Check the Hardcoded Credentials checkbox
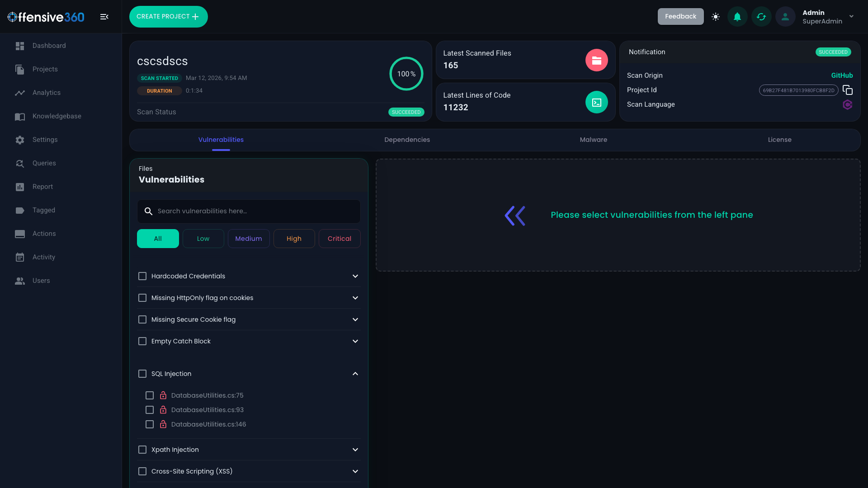This screenshot has height=488, width=868. [142, 276]
